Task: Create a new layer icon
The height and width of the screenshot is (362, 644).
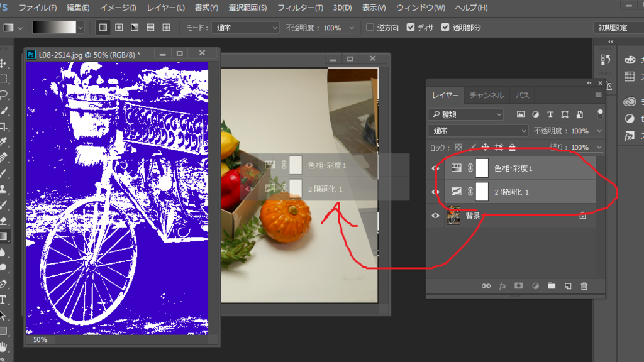Action: (568, 286)
